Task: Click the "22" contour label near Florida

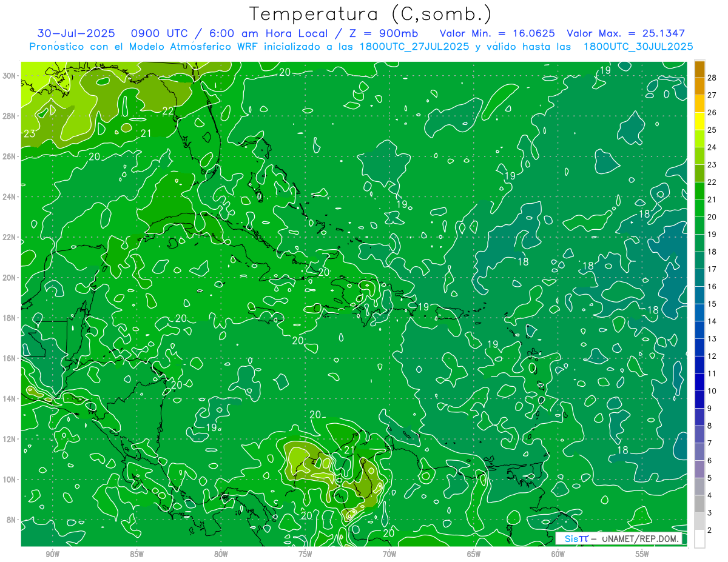Action: pyautogui.click(x=169, y=111)
